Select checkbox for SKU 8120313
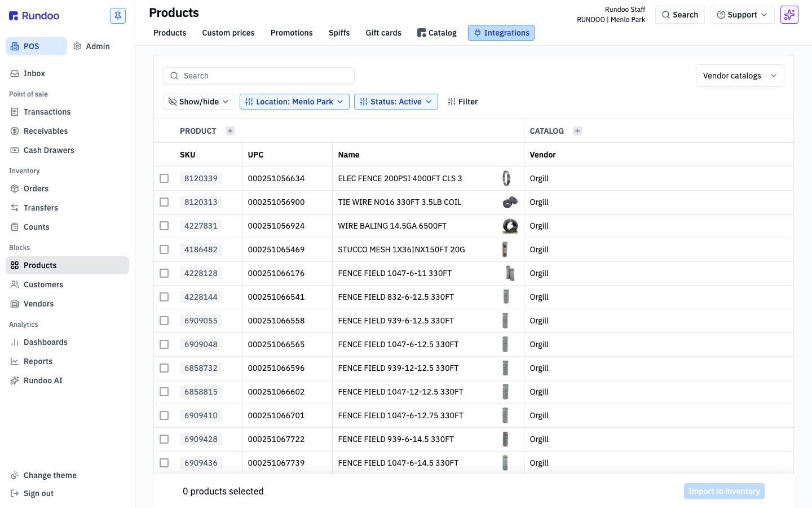The width and height of the screenshot is (812, 508). (164, 202)
